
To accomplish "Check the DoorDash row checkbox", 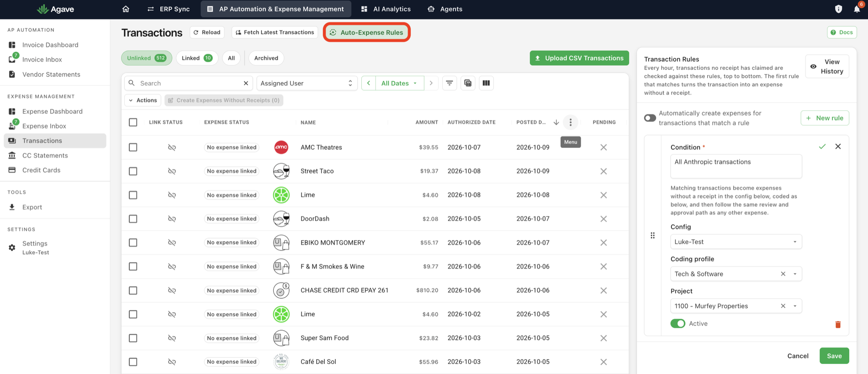I will [x=133, y=219].
